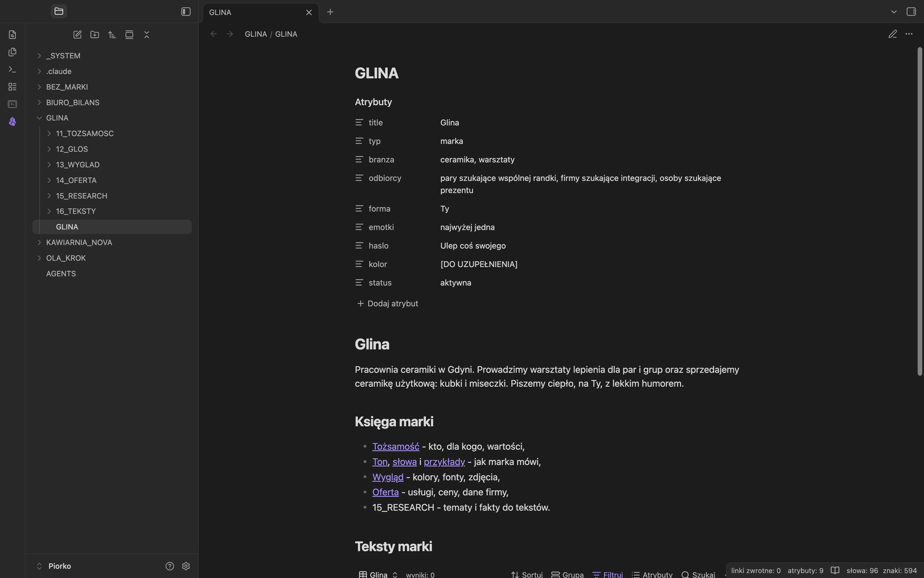Open the file explorer folder icon
Image resolution: width=924 pixels, height=578 pixels.
pos(59,12)
